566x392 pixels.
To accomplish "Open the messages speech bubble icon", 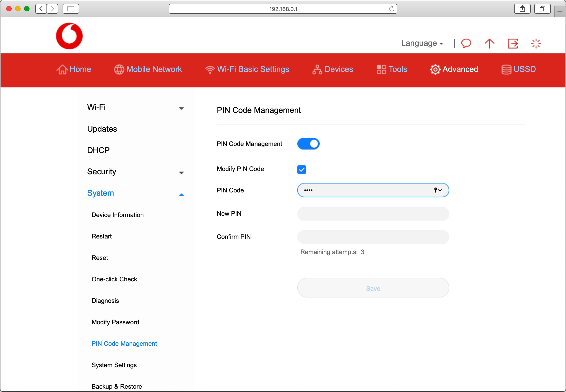I will tap(466, 44).
